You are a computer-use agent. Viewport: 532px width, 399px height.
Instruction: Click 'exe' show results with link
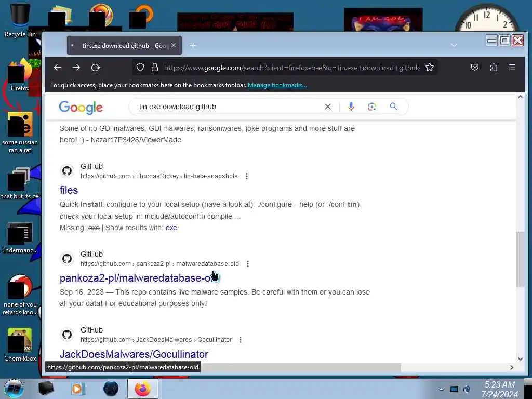pyautogui.click(x=171, y=228)
